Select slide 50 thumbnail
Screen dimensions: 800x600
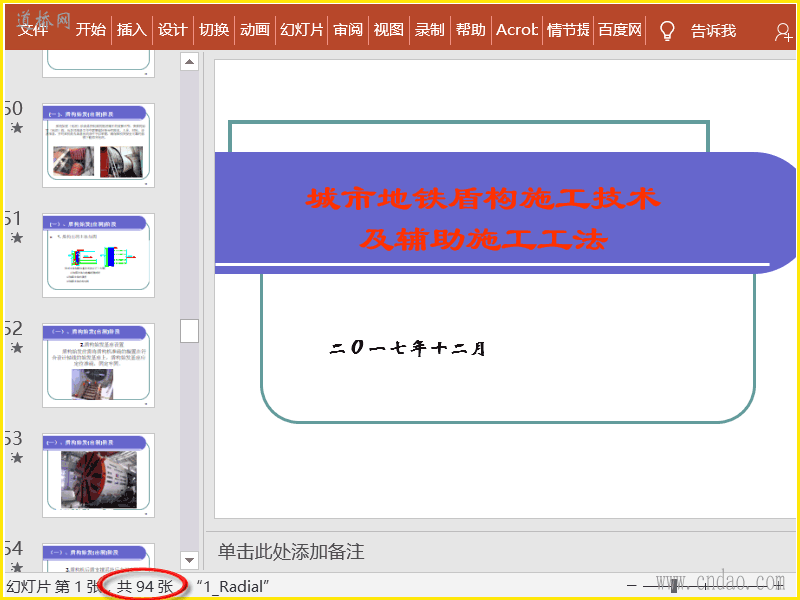[98, 145]
